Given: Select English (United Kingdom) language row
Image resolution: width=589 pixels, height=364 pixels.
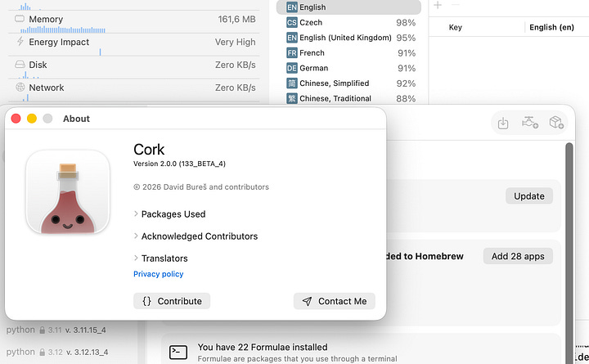Looking at the screenshot, I should 348,38.
